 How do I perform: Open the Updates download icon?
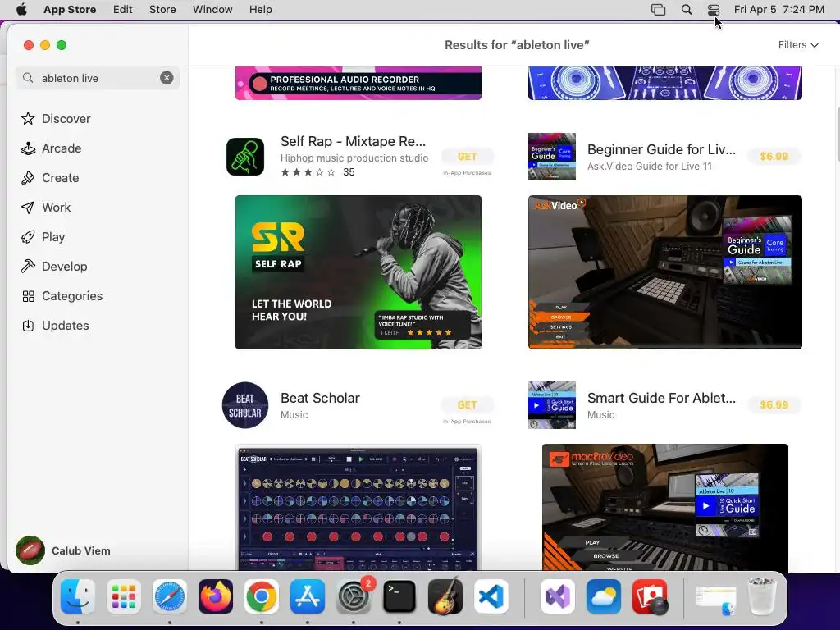pyautogui.click(x=28, y=325)
